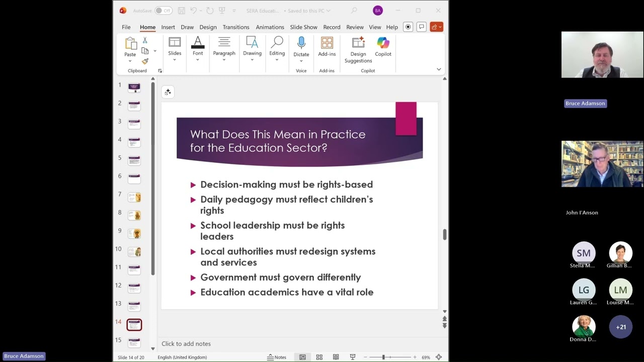Click the Format Painter brush icon
Viewport: 644px width, 362px height.
(145, 61)
